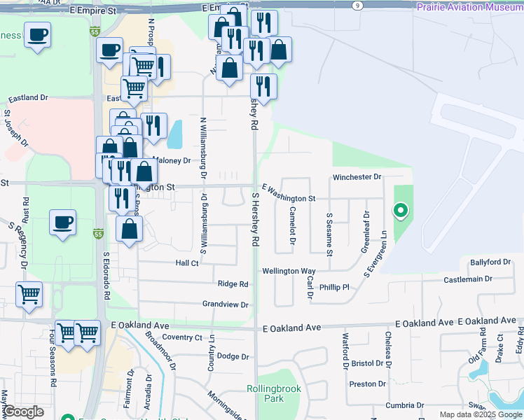Open the restaurant marker just below Washington St
Screen dimensions: 524x420
[122, 199]
